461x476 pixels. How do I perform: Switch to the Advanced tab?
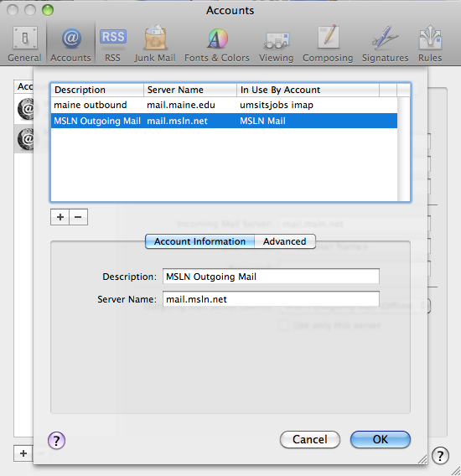pos(284,241)
